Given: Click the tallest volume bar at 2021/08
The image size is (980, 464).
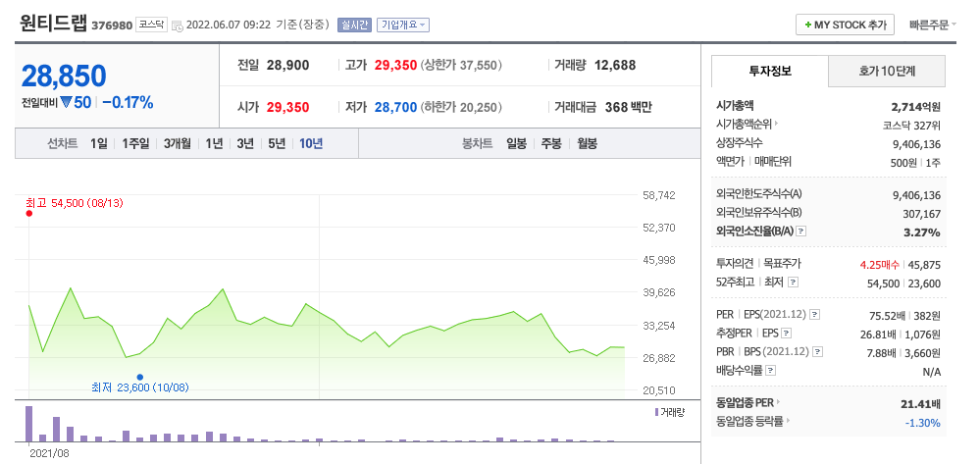Looking at the screenshot, I should pos(28,424).
